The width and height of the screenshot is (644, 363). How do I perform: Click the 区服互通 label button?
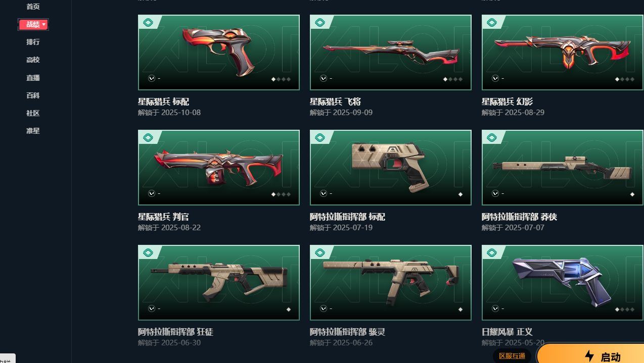point(512,356)
